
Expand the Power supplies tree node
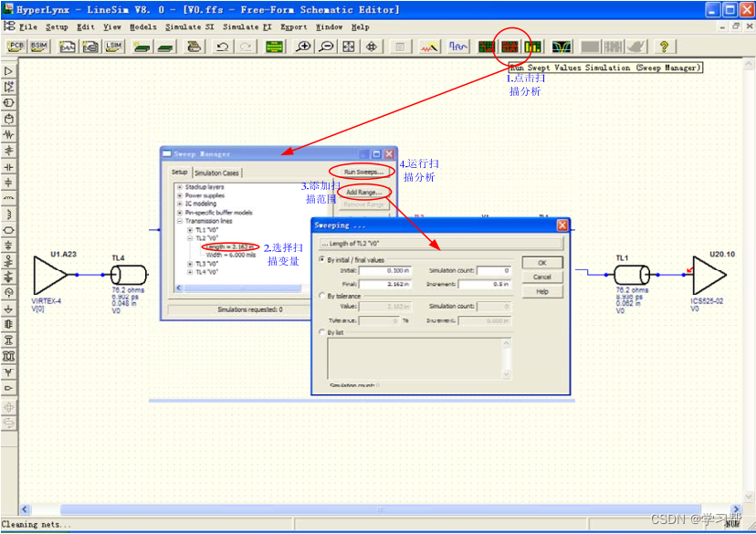tap(179, 195)
